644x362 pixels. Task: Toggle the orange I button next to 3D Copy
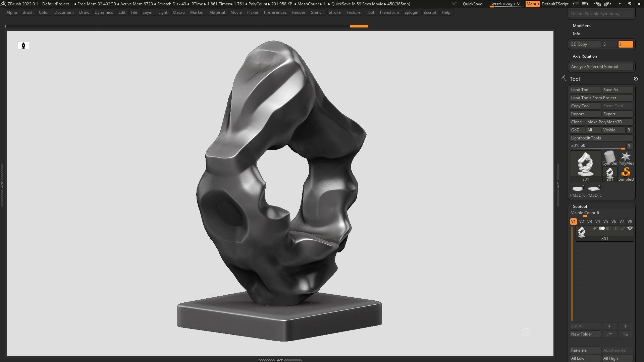pyautogui.click(x=626, y=44)
